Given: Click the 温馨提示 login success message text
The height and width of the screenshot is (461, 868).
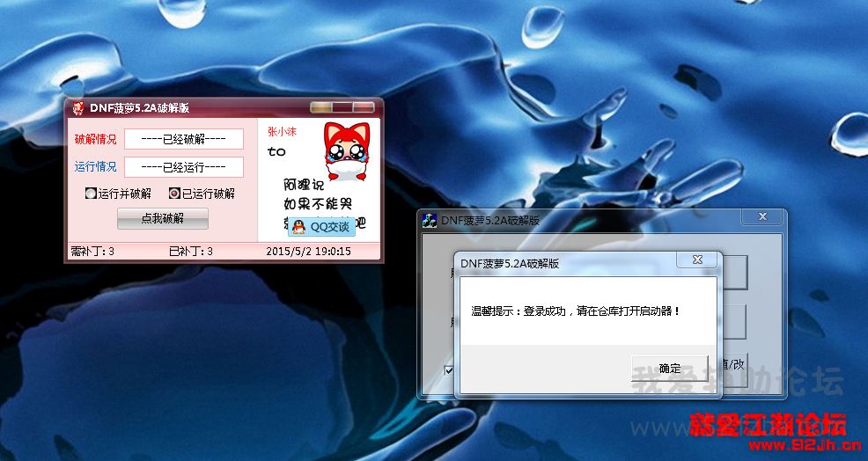Looking at the screenshot, I should 576,311.
